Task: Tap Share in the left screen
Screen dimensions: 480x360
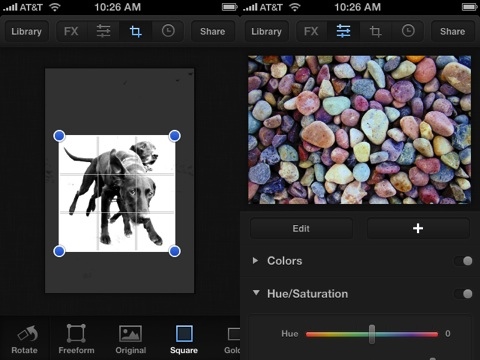Action: click(213, 31)
